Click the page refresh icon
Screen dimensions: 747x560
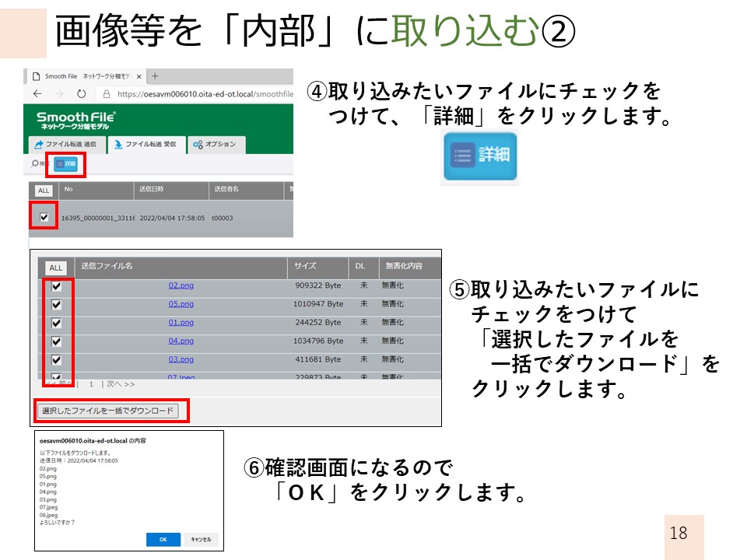[x=81, y=93]
